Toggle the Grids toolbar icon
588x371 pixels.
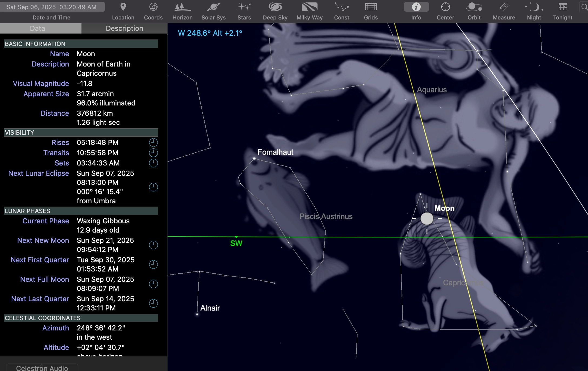click(371, 7)
